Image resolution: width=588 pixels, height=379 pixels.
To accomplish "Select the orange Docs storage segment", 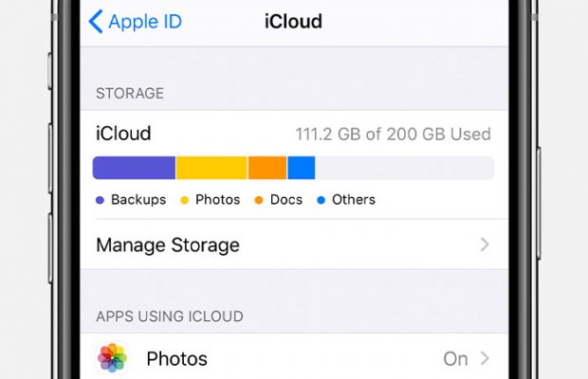I will tap(267, 168).
